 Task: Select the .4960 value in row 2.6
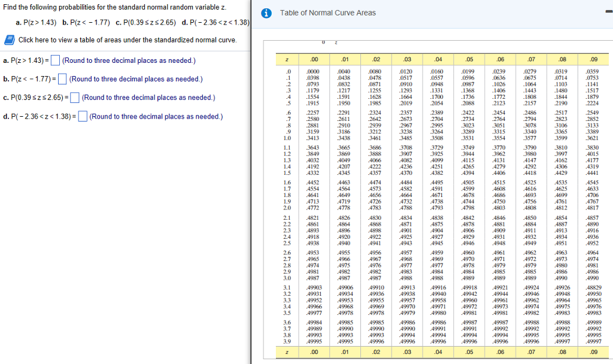click(x=469, y=253)
